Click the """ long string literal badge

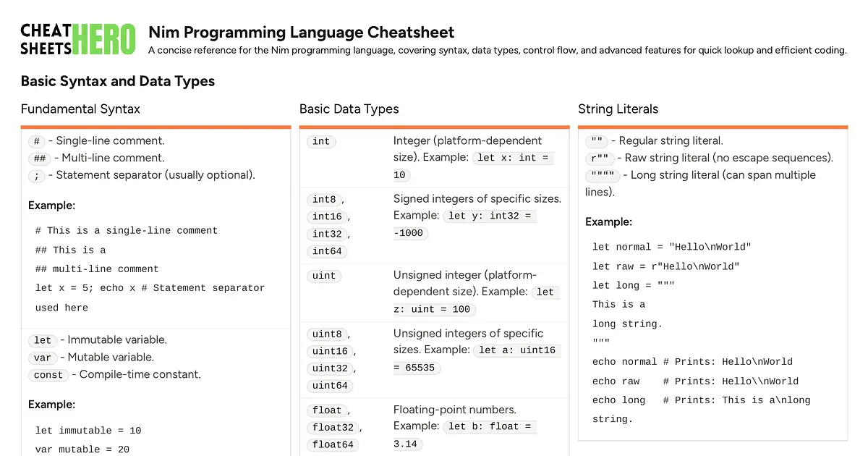tap(602, 175)
